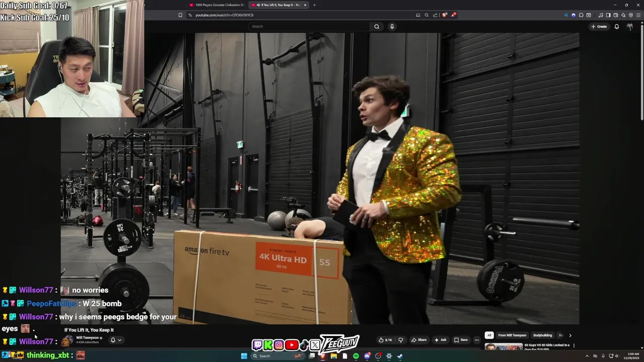Click the Create button
The width and height of the screenshot is (644, 362).
tap(599, 27)
